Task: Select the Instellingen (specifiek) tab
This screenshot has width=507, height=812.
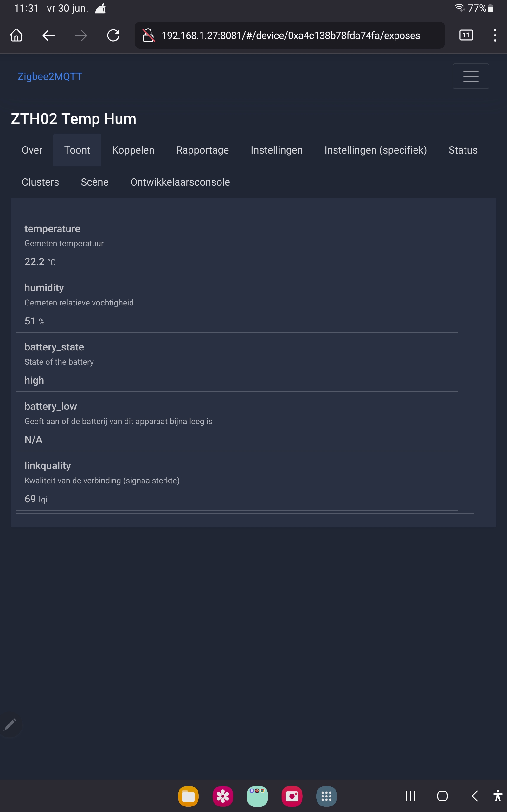Action: pyautogui.click(x=375, y=150)
